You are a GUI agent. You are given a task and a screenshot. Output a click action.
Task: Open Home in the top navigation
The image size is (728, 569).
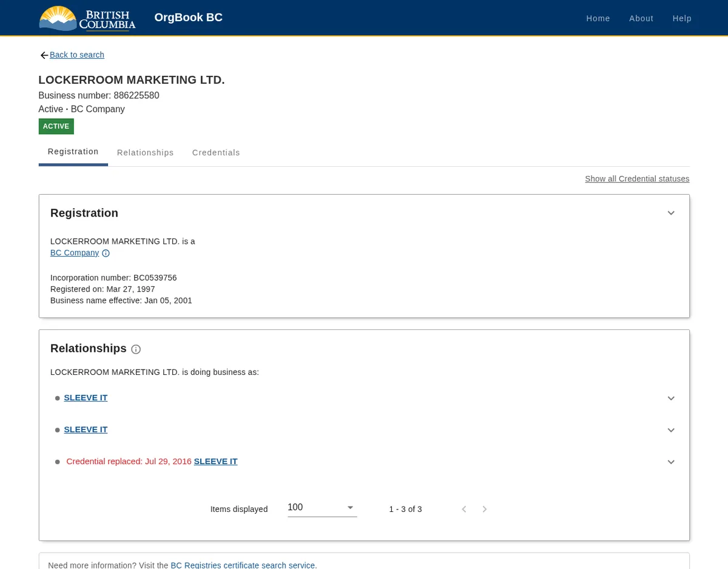pos(598,18)
